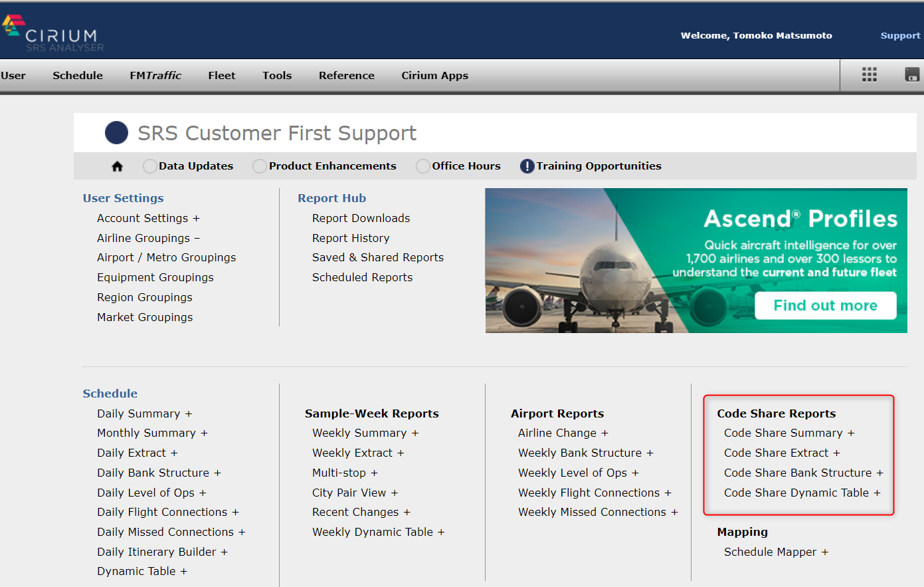Open Region Groupings
The height and width of the screenshot is (587, 924).
(x=145, y=297)
